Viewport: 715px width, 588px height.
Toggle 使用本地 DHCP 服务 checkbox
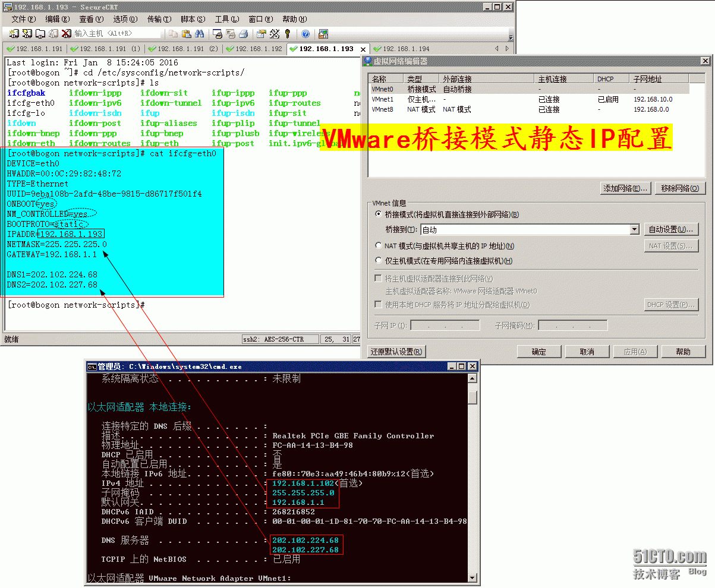(378, 305)
